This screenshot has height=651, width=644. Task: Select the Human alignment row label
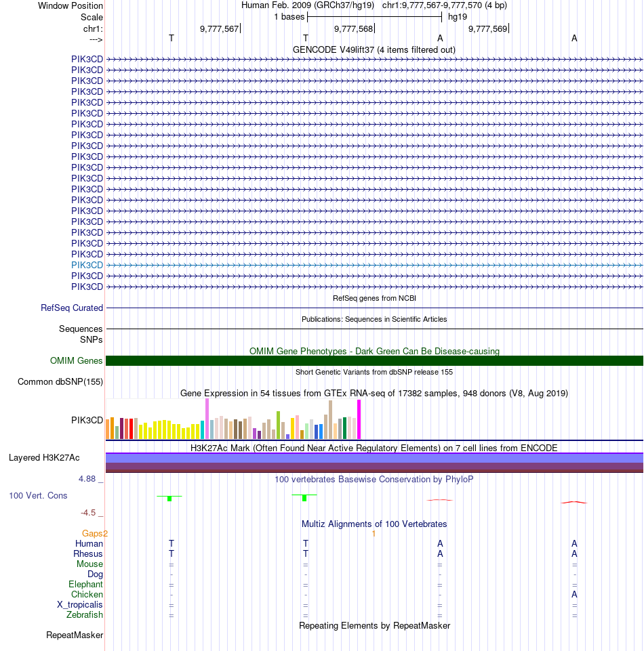tap(89, 543)
